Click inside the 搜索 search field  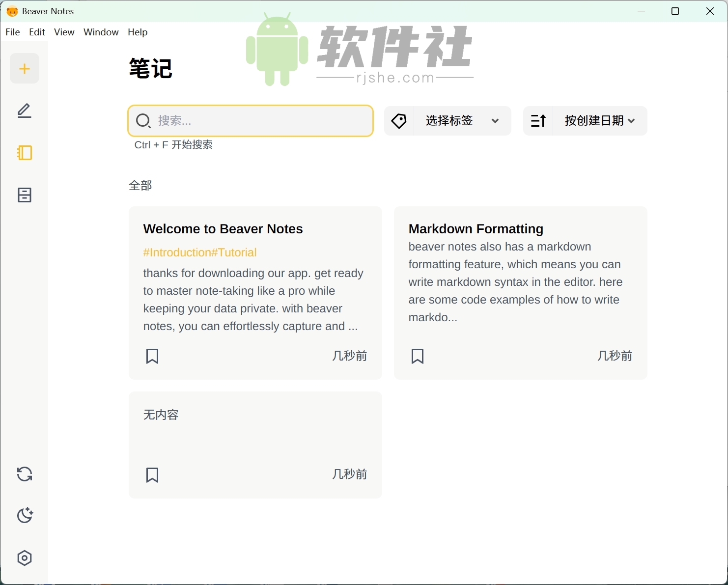(251, 121)
